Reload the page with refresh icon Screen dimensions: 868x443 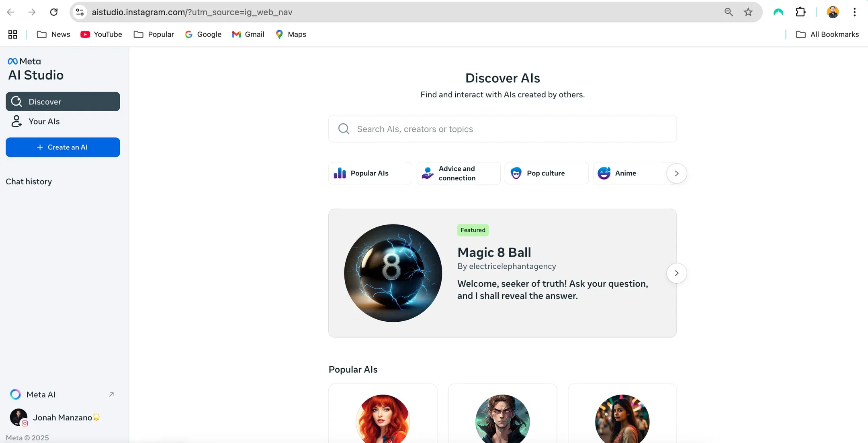click(54, 12)
